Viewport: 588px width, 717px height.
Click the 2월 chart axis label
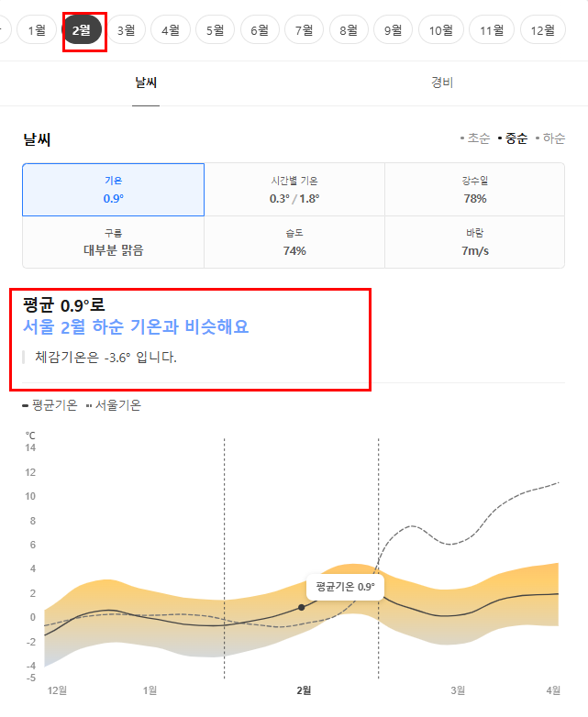(304, 690)
